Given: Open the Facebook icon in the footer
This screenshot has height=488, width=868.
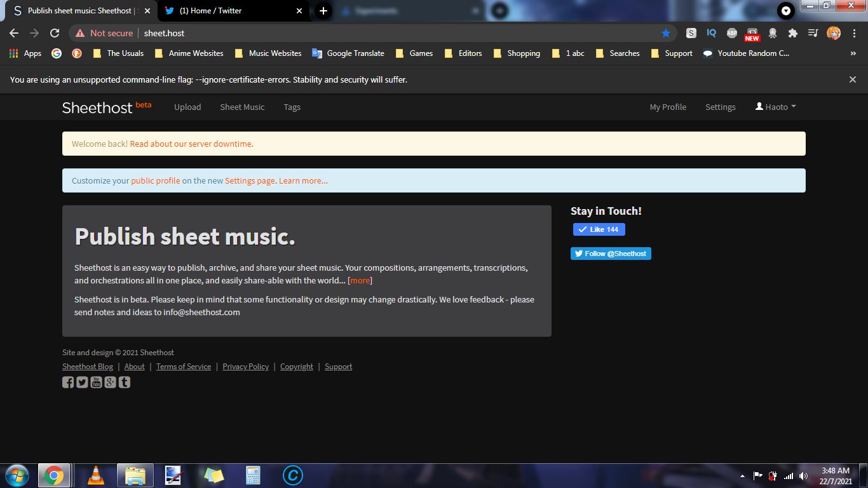Looking at the screenshot, I should pyautogui.click(x=68, y=382).
